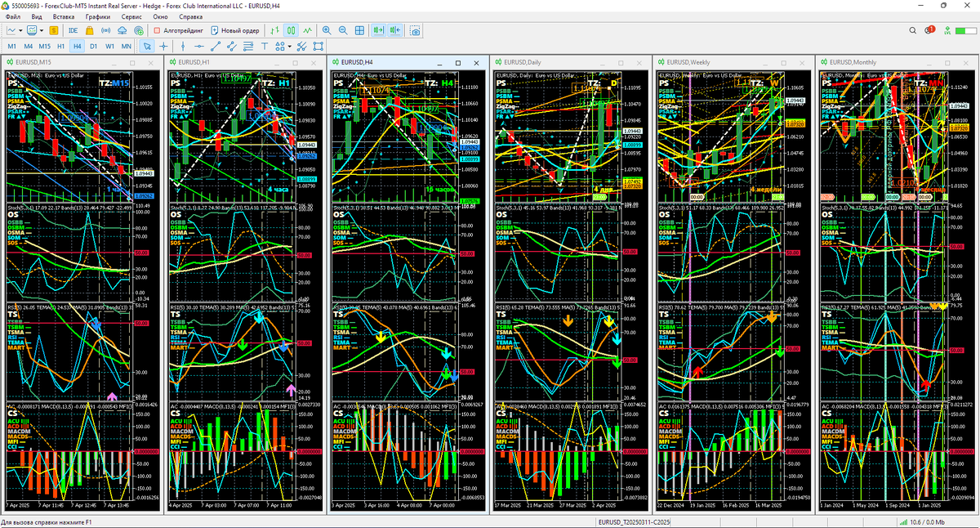Switch chart to bar chart type
The image size is (980, 528).
point(274,30)
